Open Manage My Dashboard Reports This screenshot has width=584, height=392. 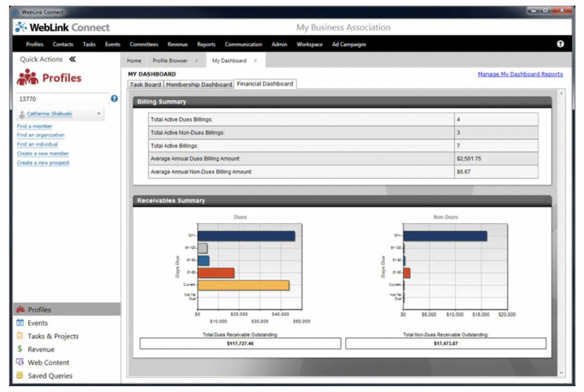click(520, 73)
